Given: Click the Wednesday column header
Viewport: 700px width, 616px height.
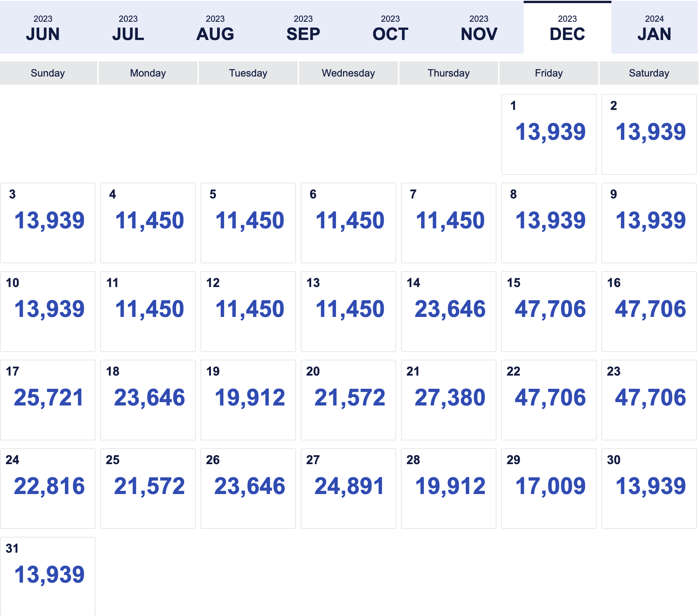Looking at the screenshot, I should [348, 73].
